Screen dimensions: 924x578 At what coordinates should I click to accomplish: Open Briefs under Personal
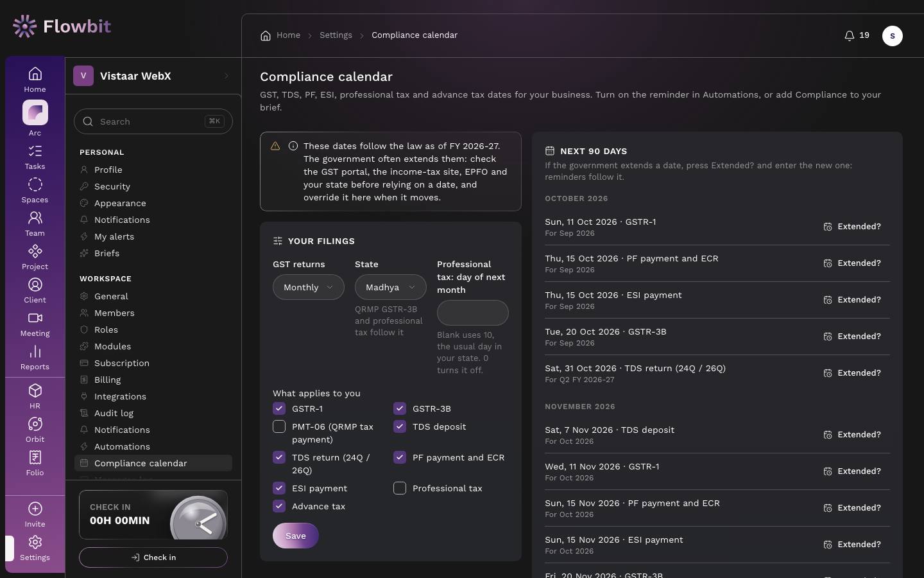[153, 253]
